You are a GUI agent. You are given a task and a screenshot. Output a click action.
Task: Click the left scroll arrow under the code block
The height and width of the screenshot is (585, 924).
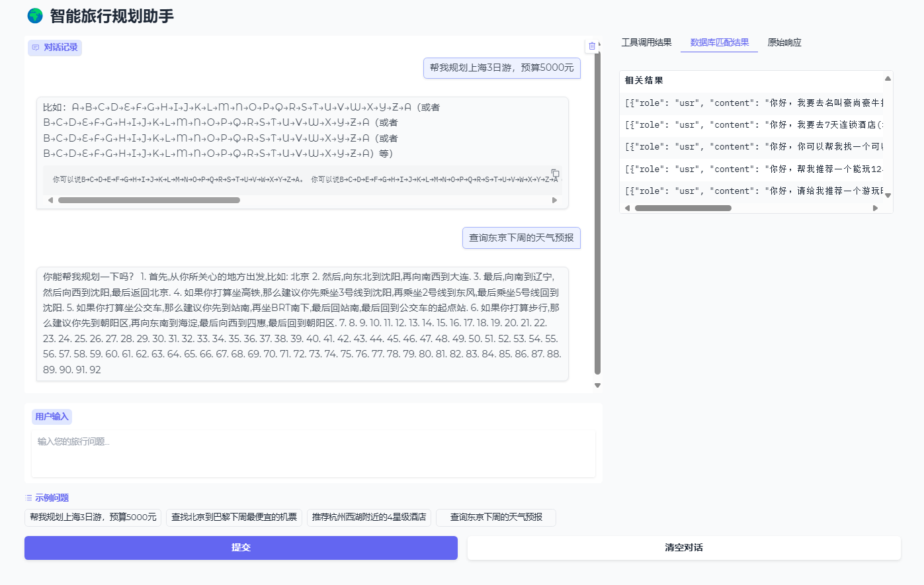pos(50,200)
